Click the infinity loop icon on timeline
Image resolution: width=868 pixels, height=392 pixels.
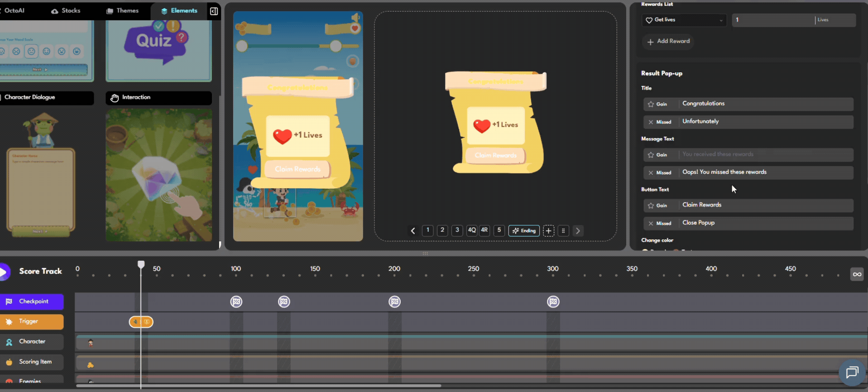click(857, 274)
